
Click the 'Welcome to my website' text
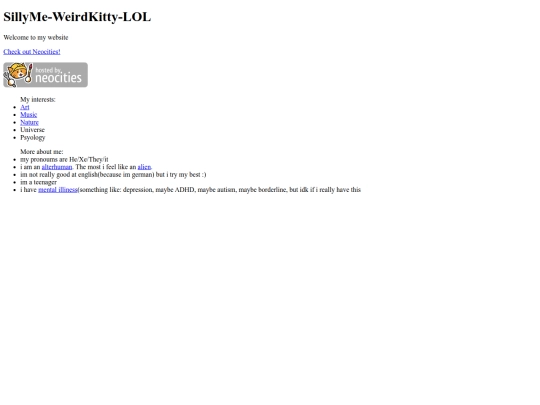36,38
